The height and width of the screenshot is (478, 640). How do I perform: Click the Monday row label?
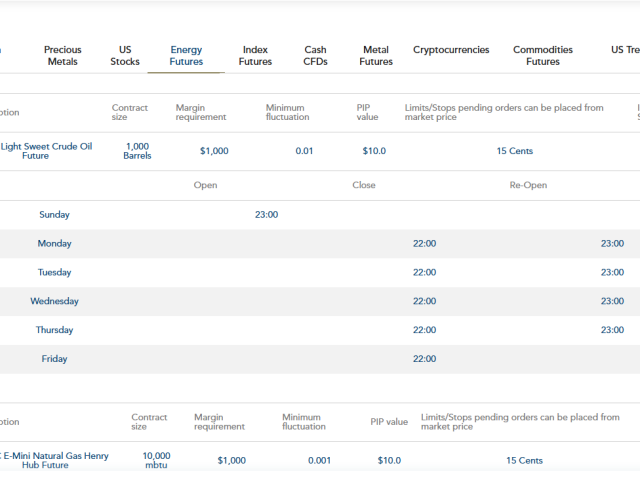[54, 244]
